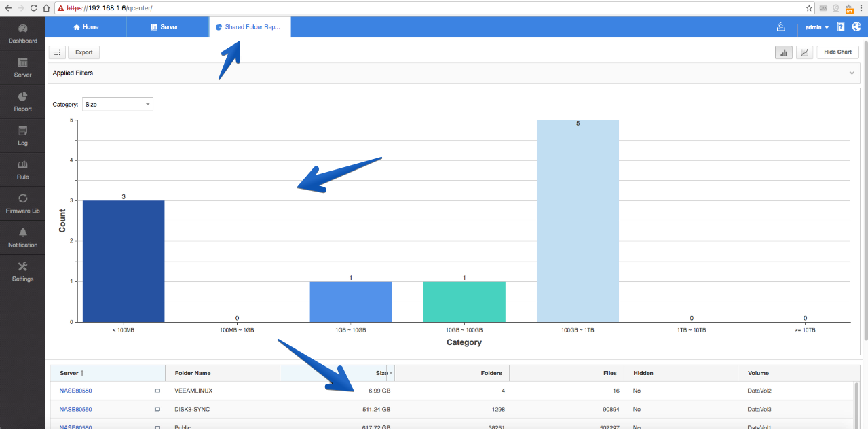Click the '1TB ~ 10TB' axis label
The width and height of the screenshot is (868, 430).
tap(692, 329)
